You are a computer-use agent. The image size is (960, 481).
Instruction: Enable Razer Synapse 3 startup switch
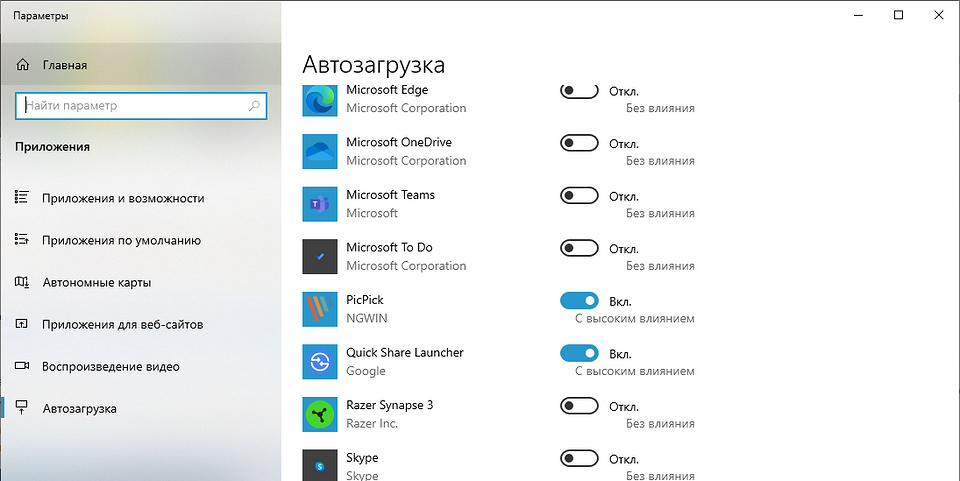pyautogui.click(x=579, y=406)
